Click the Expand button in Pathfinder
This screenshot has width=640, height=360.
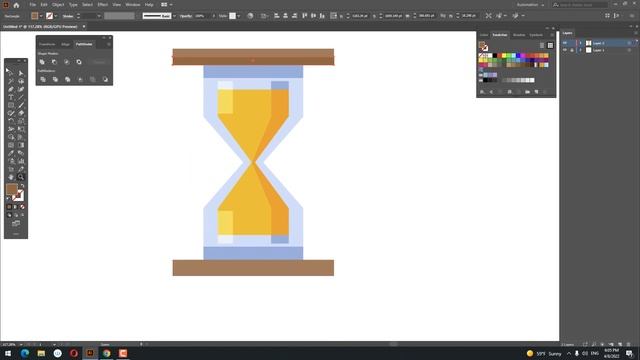pyautogui.click(x=99, y=62)
